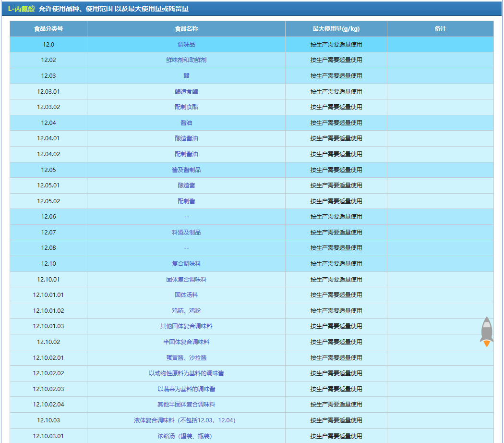Click the 最大使用量(g/kg) column header
Viewport: 504px width, 443px height.
(x=336, y=29)
